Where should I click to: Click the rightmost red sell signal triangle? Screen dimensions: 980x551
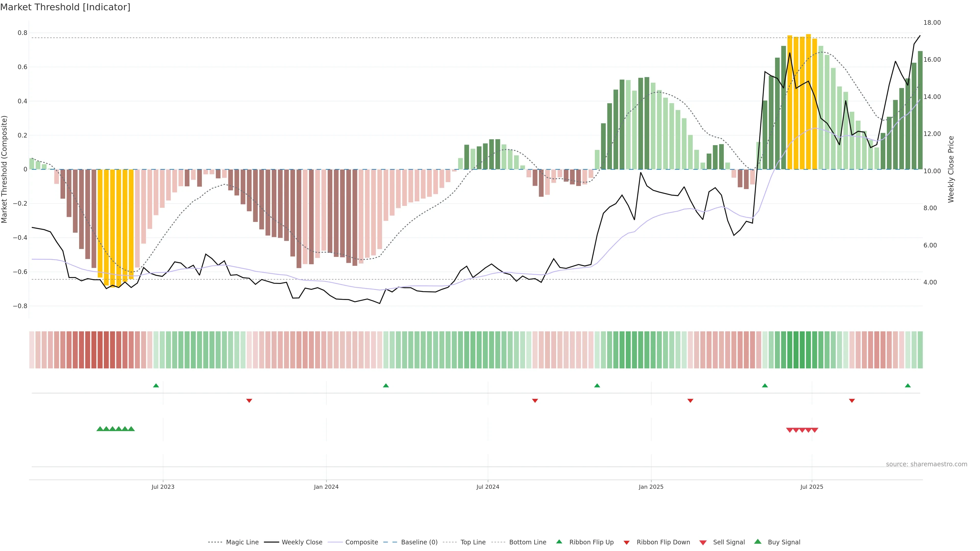[815, 430]
